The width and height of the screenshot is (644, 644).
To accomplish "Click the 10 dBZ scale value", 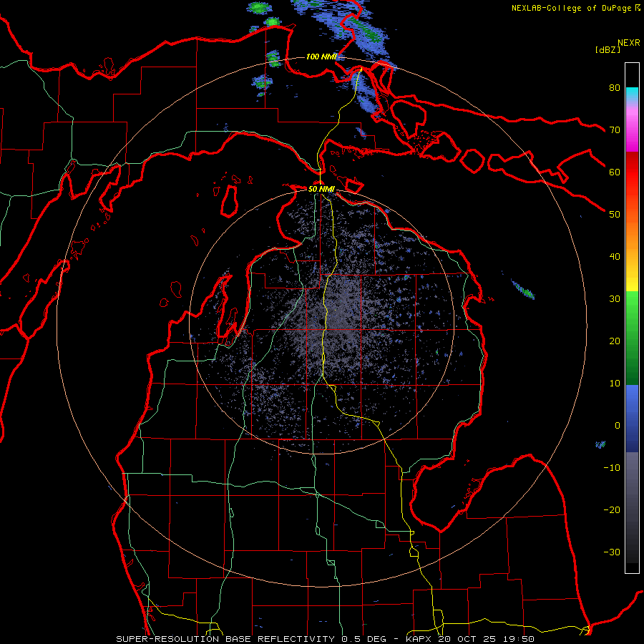I will click(x=615, y=384).
